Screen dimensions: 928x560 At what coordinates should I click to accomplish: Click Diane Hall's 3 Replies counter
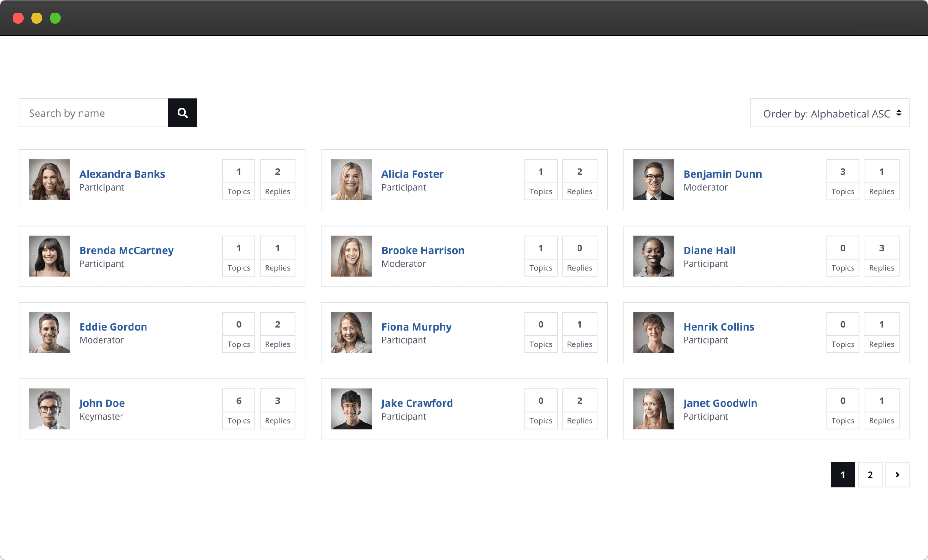pyautogui.click(x=882, y=256)
